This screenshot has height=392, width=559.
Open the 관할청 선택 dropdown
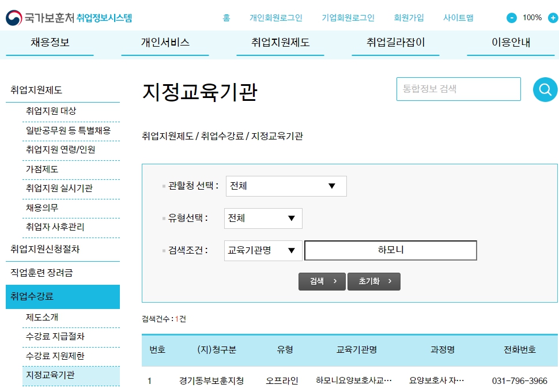(286, 186)
